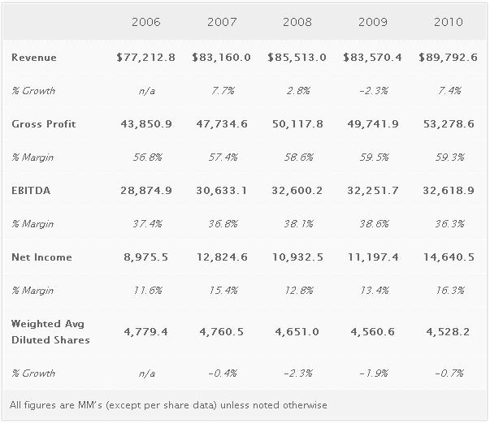490x423 pixels.
Task: Click the 2009 gross margin 59.5%
Action: pos(374,157)
